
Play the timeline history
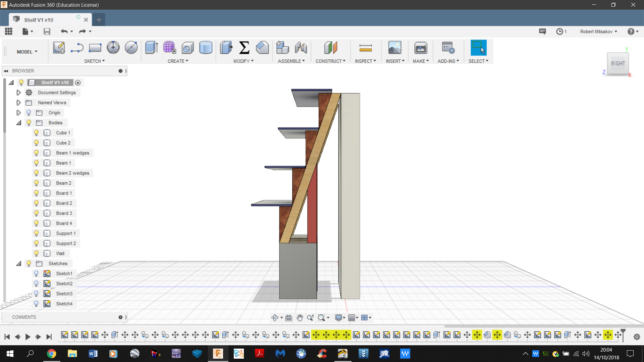pyautogui.click(x=28, y=337)
